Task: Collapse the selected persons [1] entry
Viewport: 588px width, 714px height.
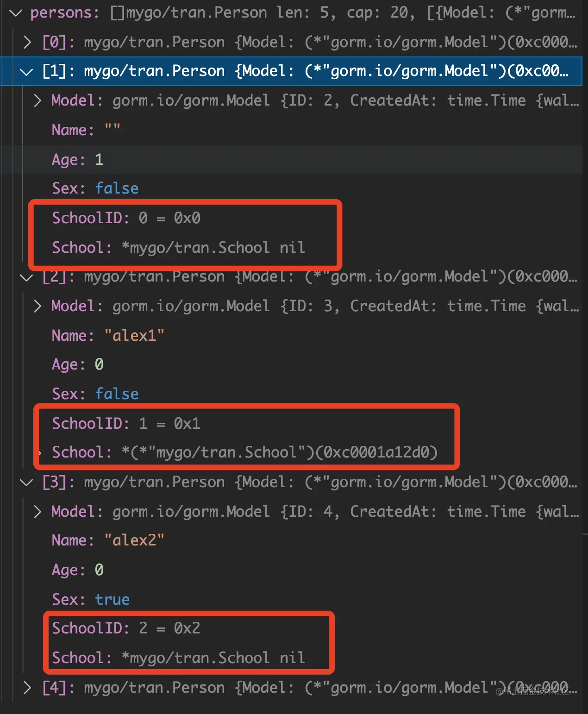Action: point(27,71)
